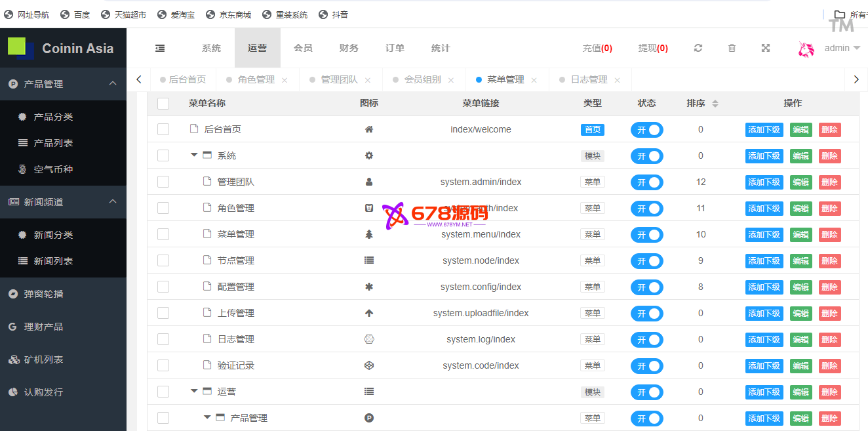Check the checkbox for 管理团队 row

(x=163, y=182)
